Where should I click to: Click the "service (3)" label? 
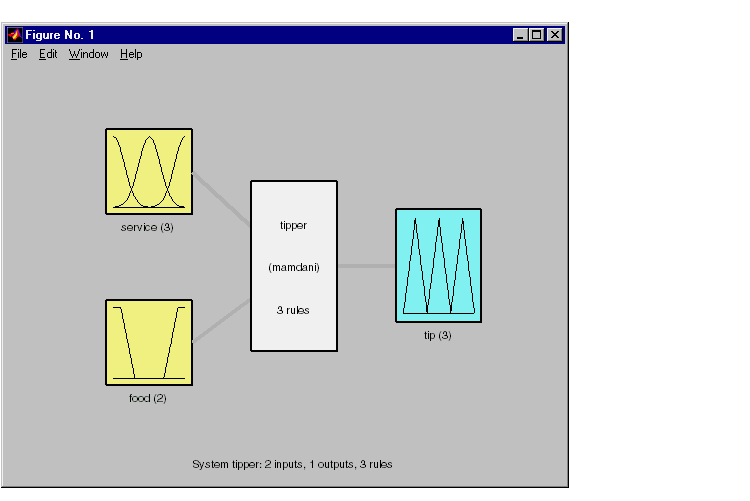(147, 227)
